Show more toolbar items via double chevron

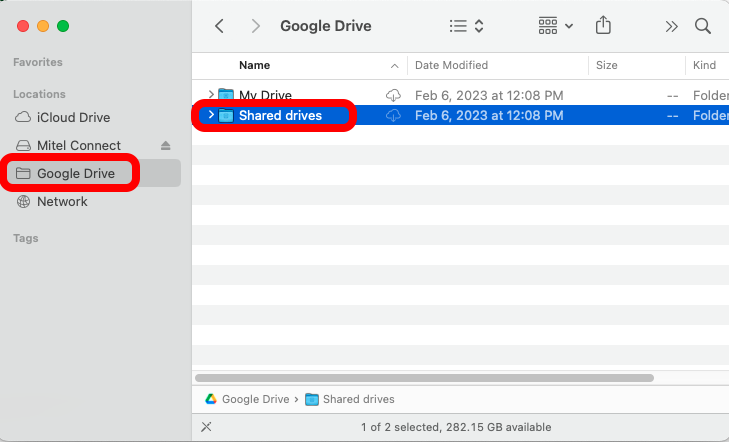pyautogui.click(x=671, y=26)
